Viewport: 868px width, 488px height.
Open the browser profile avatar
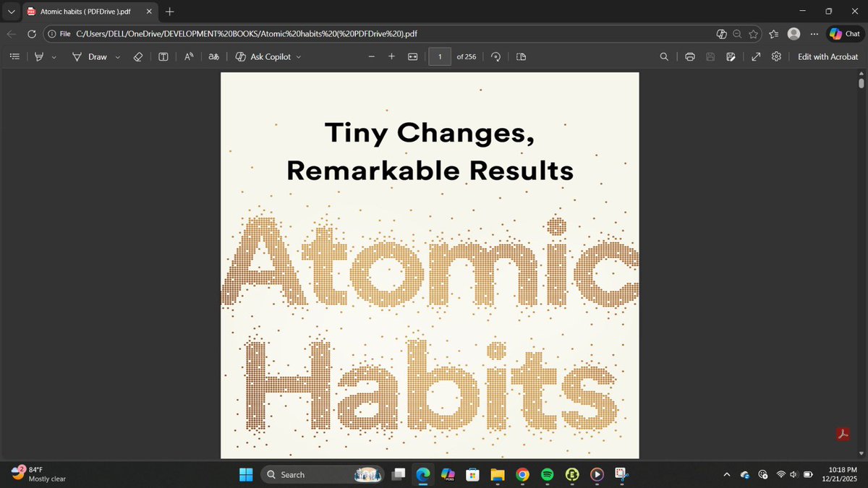(x=793, y=34)
